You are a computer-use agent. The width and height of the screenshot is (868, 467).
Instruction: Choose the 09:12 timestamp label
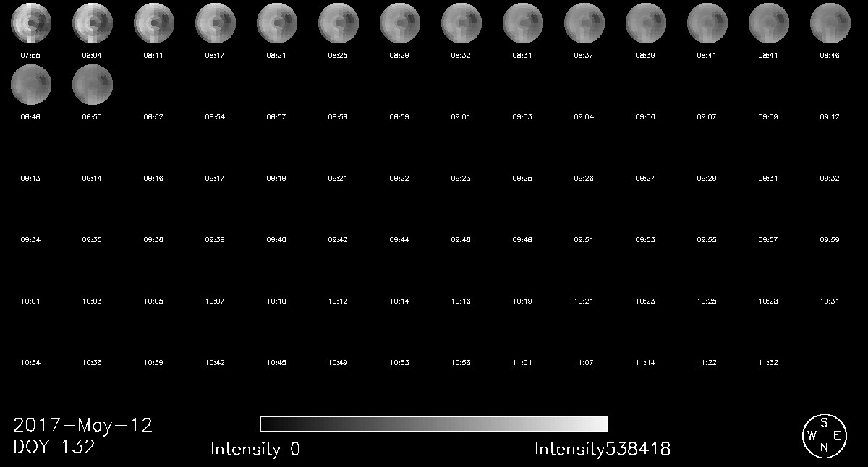tap(830, 117)
